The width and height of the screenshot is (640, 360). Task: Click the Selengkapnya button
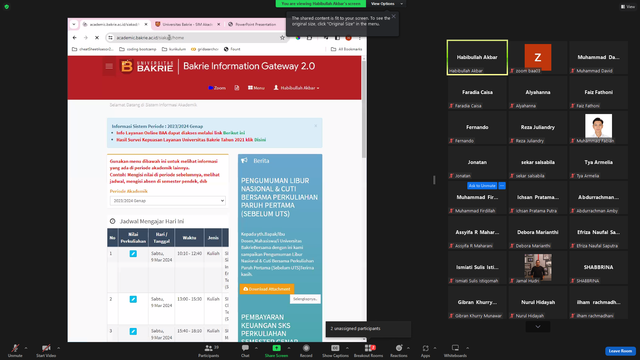[305, 299]
